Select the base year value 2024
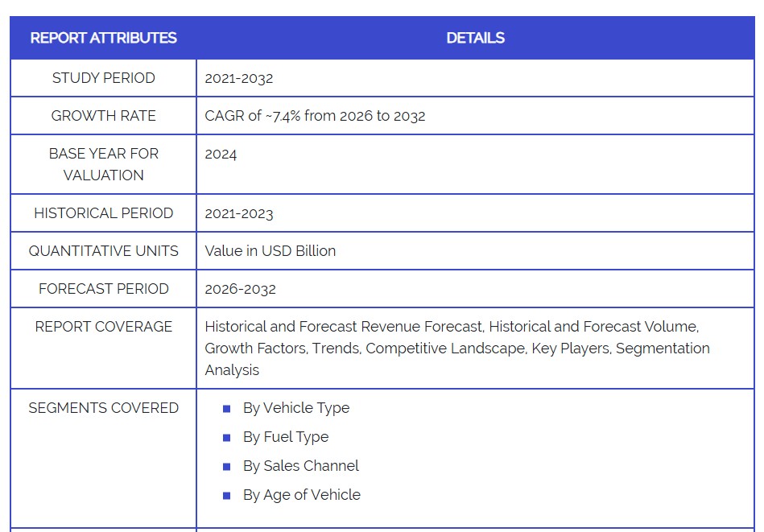Viewport: 764px width, 532px height. pos(221,154)
